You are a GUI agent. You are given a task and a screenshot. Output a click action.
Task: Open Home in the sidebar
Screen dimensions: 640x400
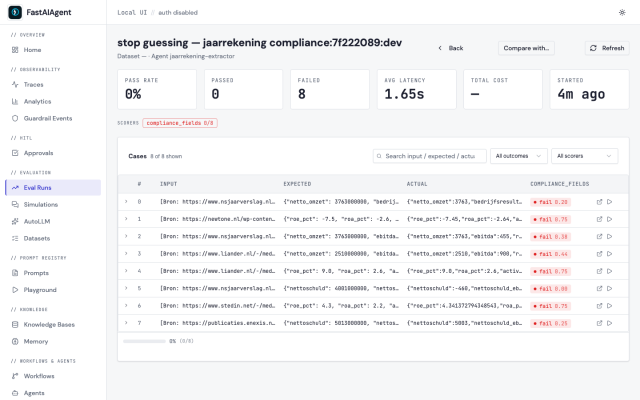[x=32, y=50]
